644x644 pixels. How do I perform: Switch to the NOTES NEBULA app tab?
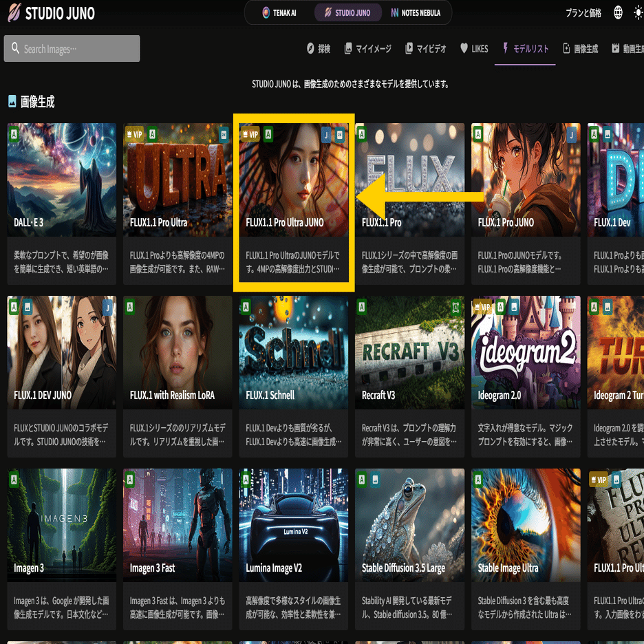pos(416,13)
